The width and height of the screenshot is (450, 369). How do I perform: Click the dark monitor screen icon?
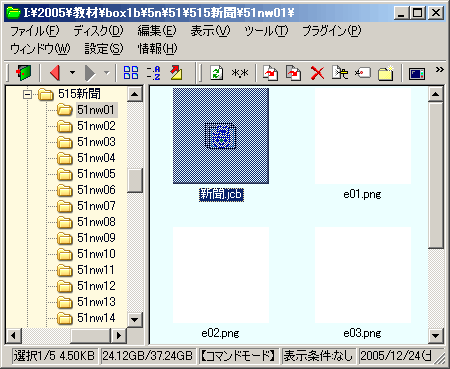[x=417, y=73]
